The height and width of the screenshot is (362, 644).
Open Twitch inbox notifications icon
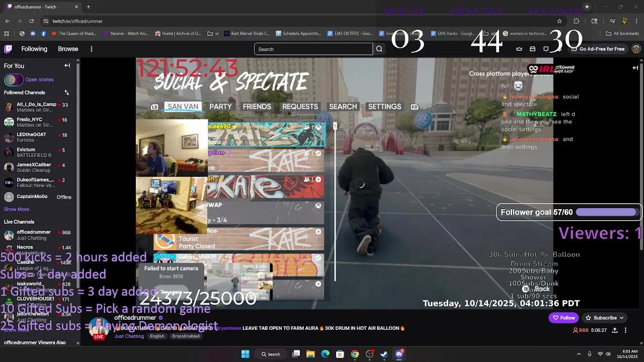click(x=533, y=49)
